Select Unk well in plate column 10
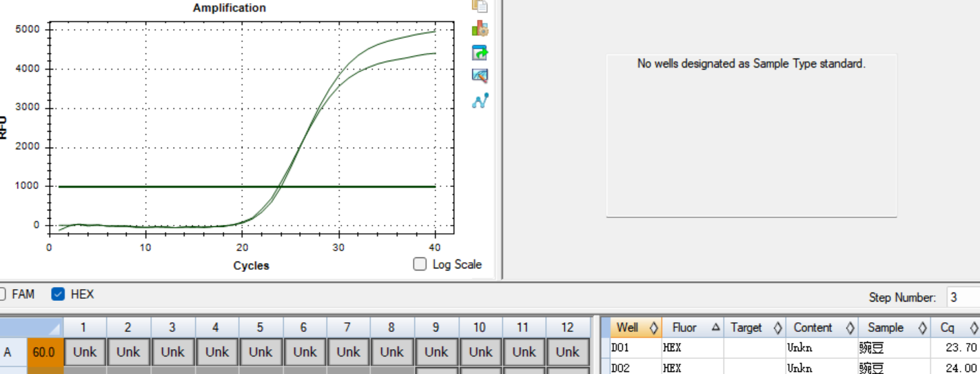This screenshot has width=980, height=374. (x=480, y=352)
